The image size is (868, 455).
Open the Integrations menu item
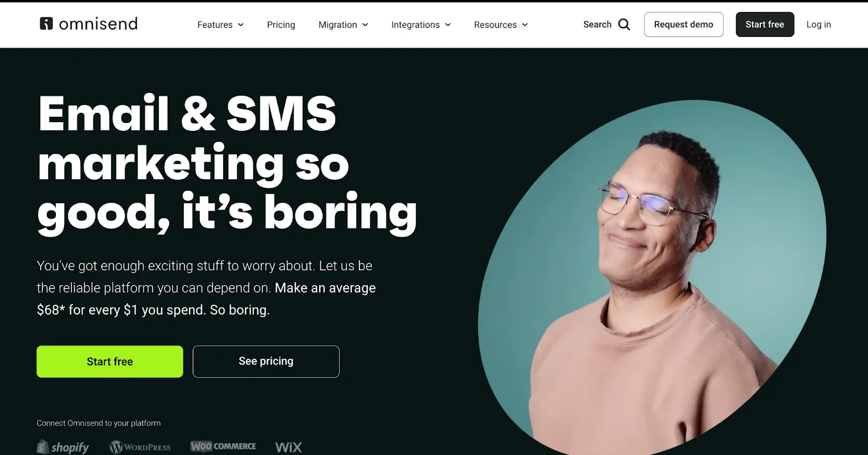pos(416,25)
